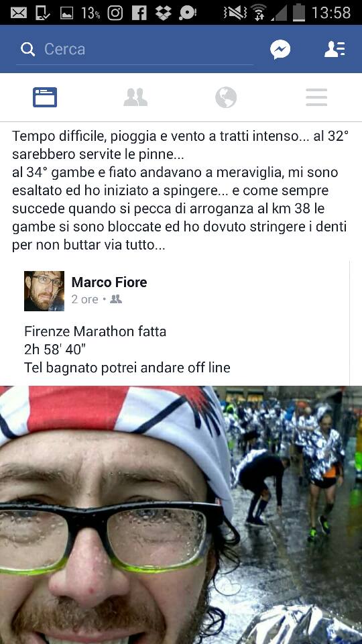Open Notifications globe tab
362x644 pixels.
tap(226, 97)
